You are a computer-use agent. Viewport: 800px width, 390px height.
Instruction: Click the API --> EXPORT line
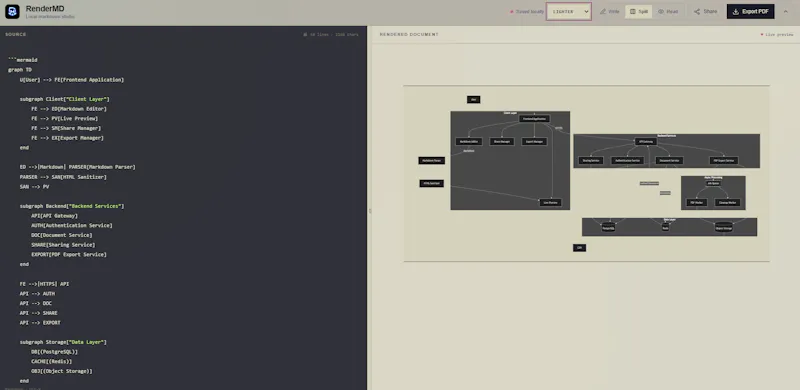coord(40,323)
